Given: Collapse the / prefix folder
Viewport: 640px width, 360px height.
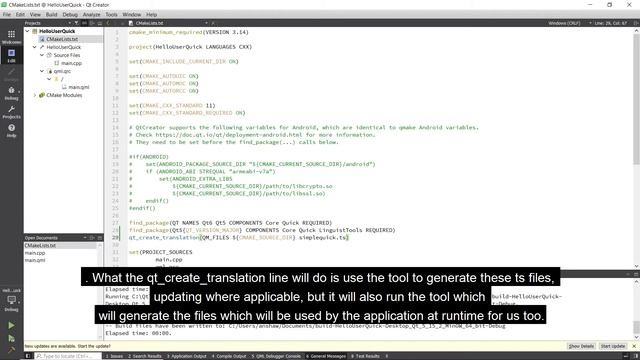Looking at the screenshot, I should pyautogui.click(x=49, y=79).
